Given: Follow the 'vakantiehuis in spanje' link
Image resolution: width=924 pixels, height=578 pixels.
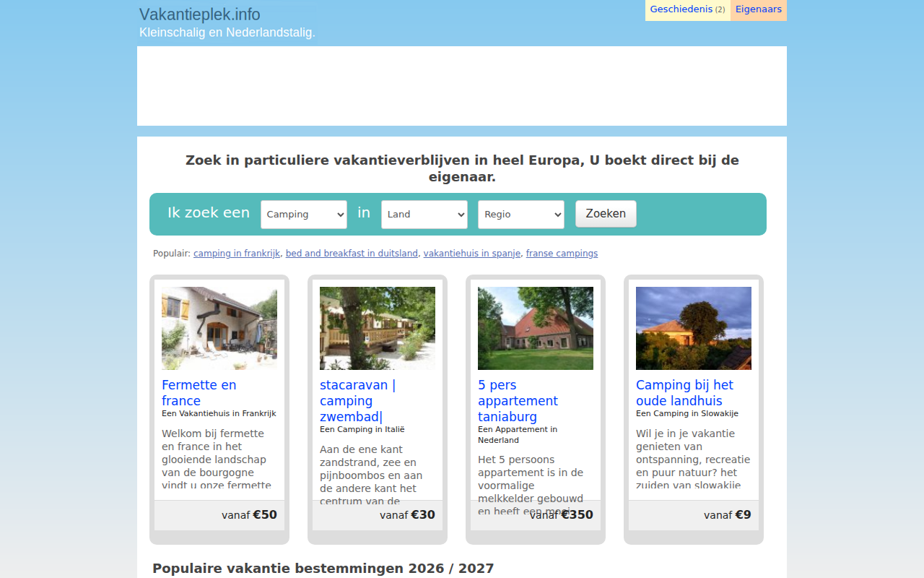Looking at the screenshot, I should coord(472,254).
